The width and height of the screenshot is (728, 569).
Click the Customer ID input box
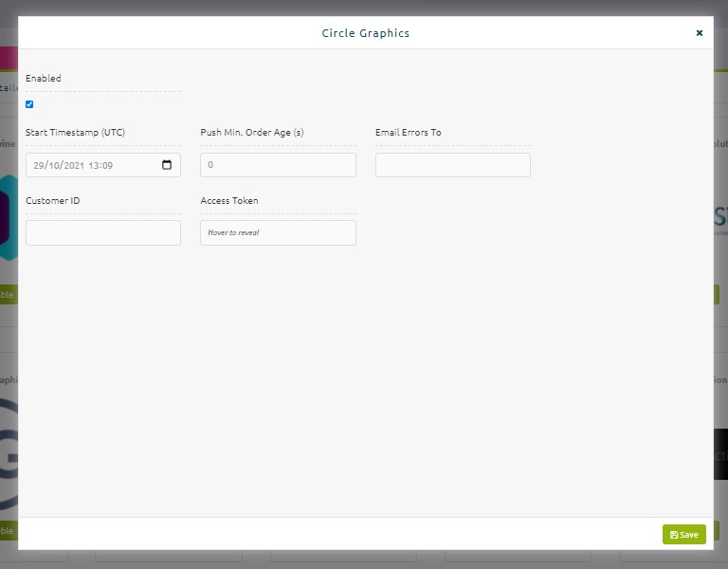tap(103, 232)
